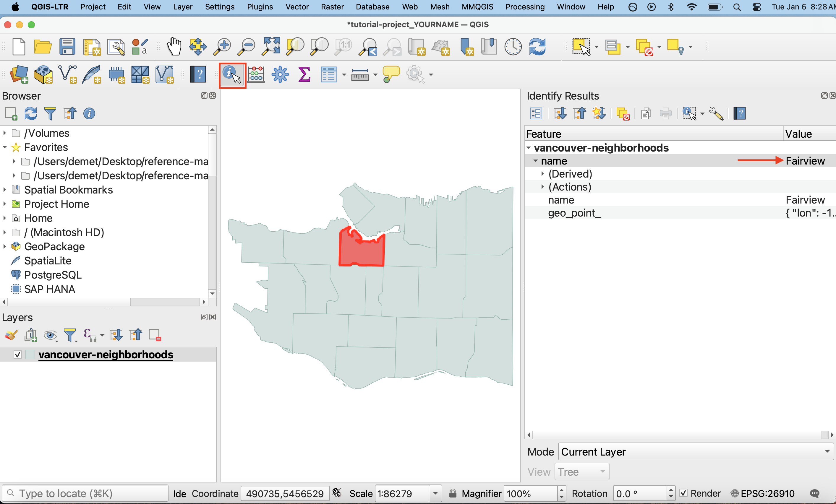Open the Processing Toolbox gear icon
Screen dimensions: 836x504
pos(280,75)
